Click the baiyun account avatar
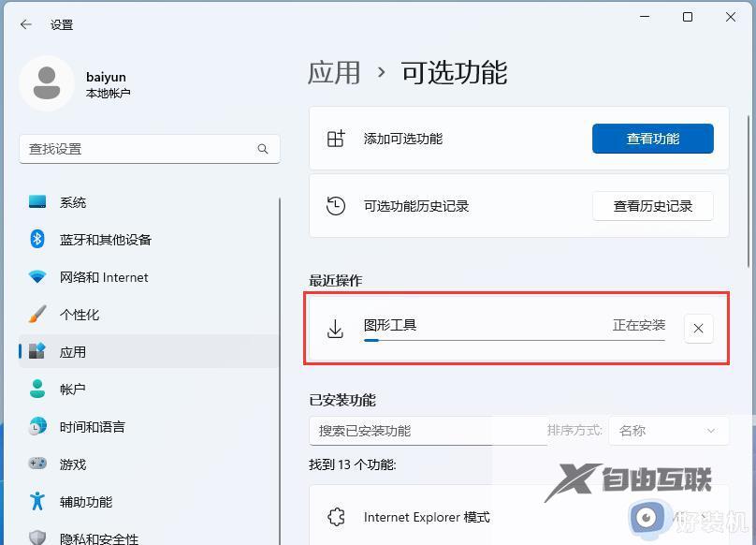Image resolution: width=756 pixels, height=545 pixels. [47, 82]
